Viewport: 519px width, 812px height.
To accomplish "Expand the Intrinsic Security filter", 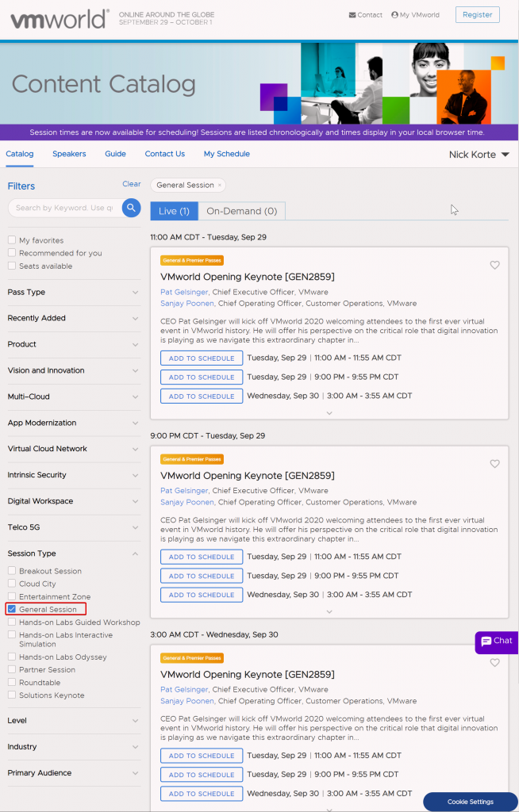I will pos(74,475).
